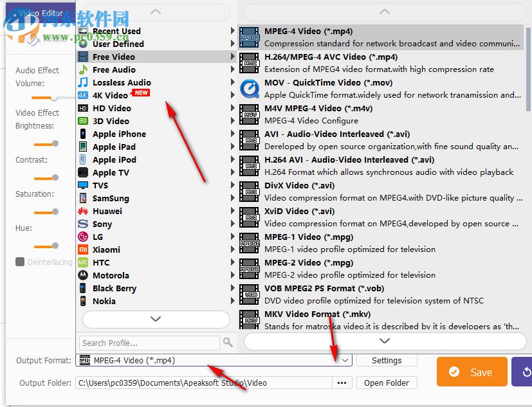The height and width of the screenshot is (407, 532).
Task: Open the output folder with Open Folder
Action: (387, 383)
